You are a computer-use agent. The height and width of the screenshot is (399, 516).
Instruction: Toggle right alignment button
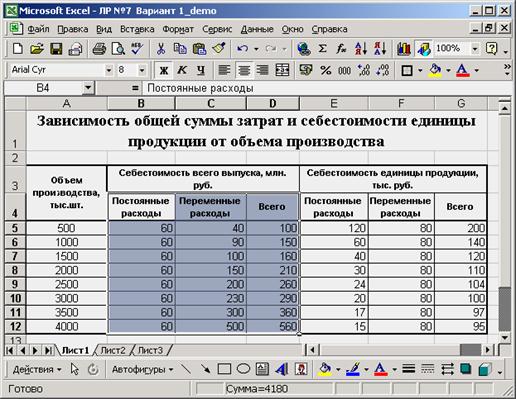coord(263,70)
